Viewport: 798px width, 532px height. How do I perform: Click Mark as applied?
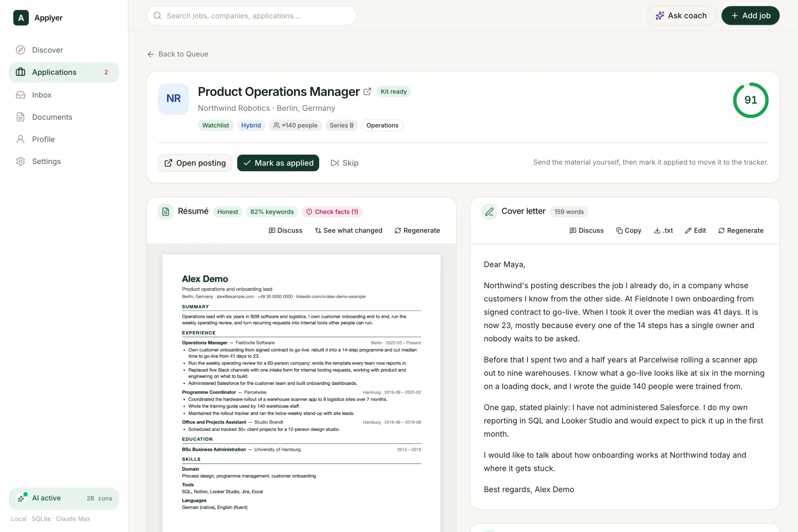pyautogui.click(x=278, y=163)
